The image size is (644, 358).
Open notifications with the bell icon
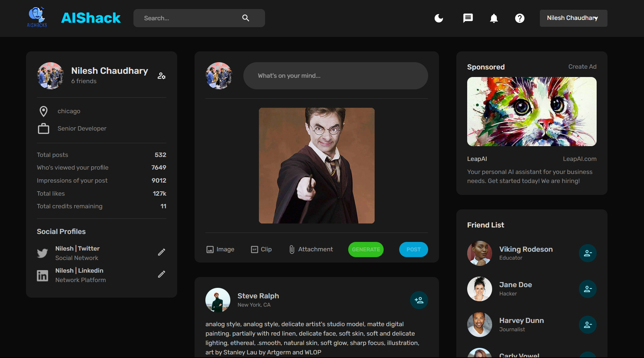point(494,18)
